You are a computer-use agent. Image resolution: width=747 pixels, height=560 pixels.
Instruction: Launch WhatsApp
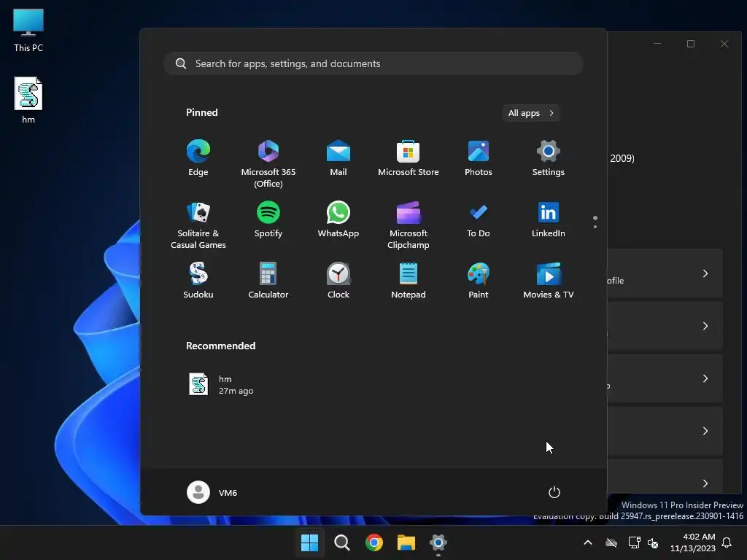[x=338, y=220]
